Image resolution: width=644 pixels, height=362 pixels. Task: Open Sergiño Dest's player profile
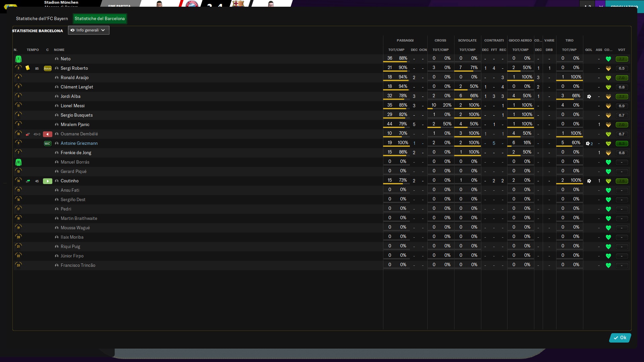(x=73, y=200)
